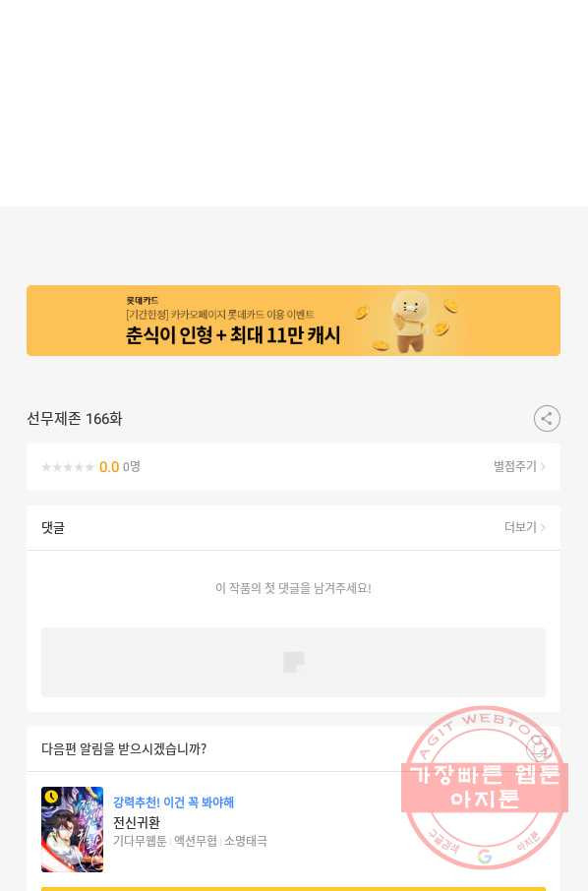Follow the 강력추천! 이건 꼭 봐야해 link
The width and height of the screenshot is (588, 891).
tap(173, 802)
